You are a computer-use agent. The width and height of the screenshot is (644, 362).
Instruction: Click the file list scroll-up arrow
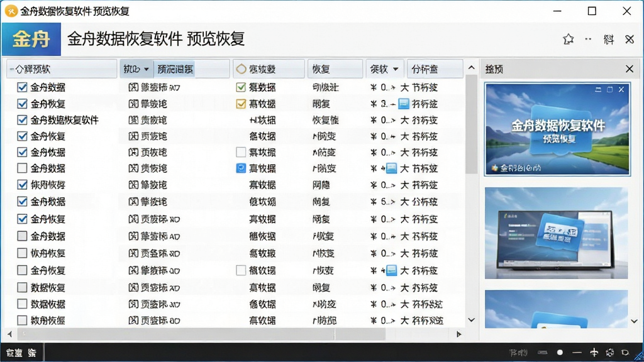point(472,68)
